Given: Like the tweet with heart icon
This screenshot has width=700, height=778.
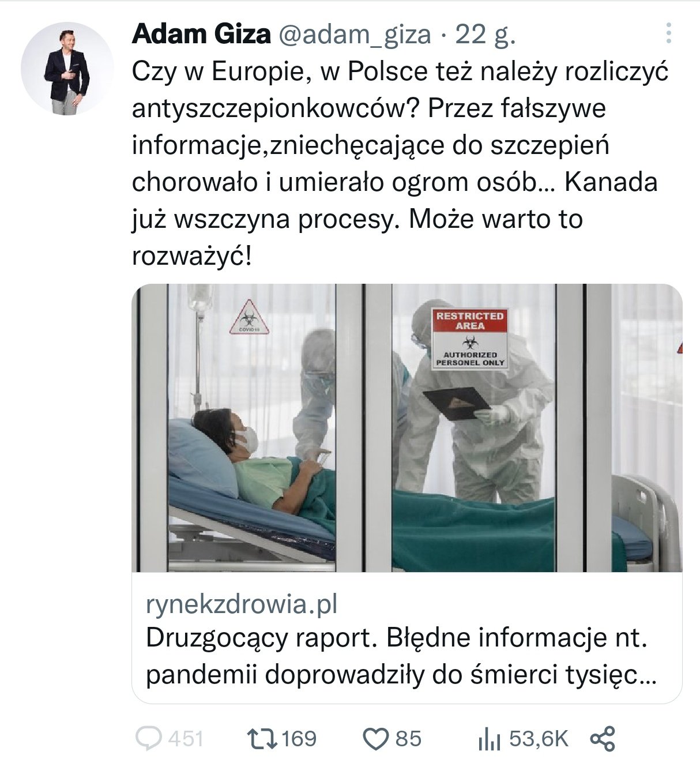Looking at the screenshot, I should pos(377,739).
